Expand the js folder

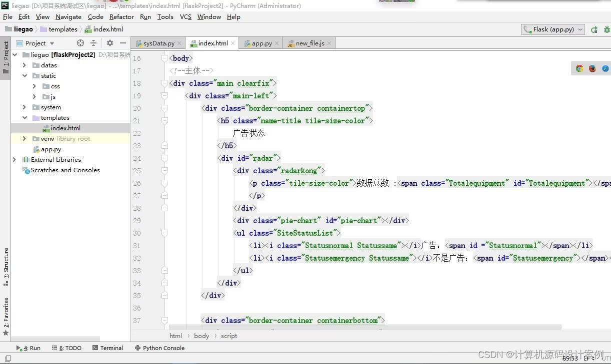click(x=34, y=97)
